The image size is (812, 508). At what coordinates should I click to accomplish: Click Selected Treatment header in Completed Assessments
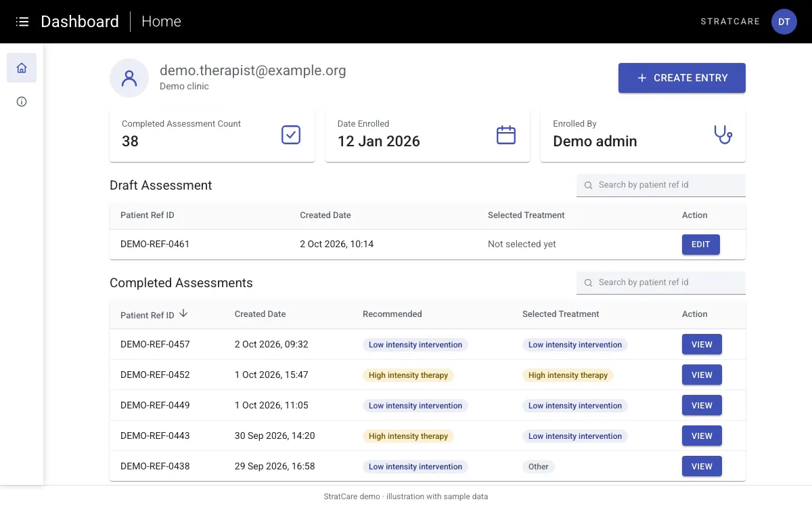pyautogui.click(x=561, y=314)
